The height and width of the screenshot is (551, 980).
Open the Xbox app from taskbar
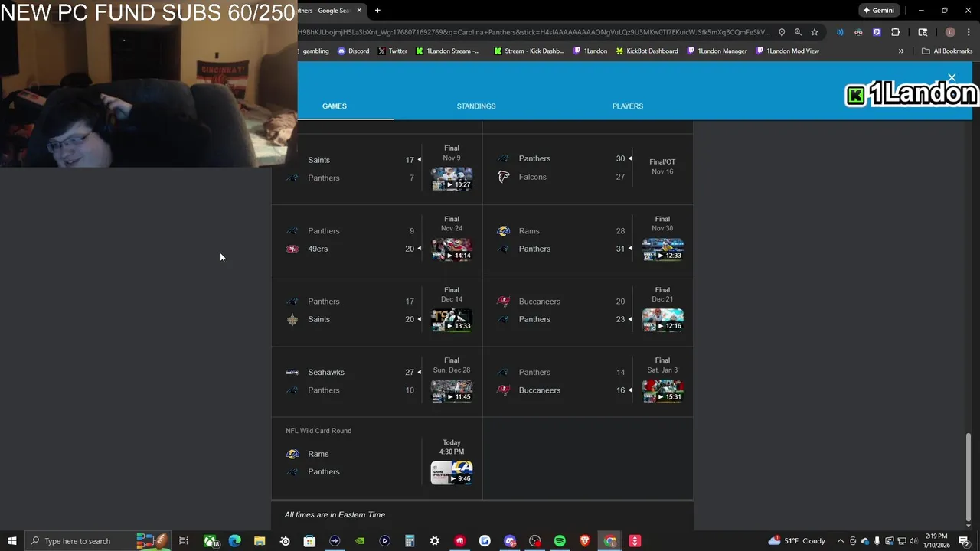pyautogui.click(x=210, y=541)
